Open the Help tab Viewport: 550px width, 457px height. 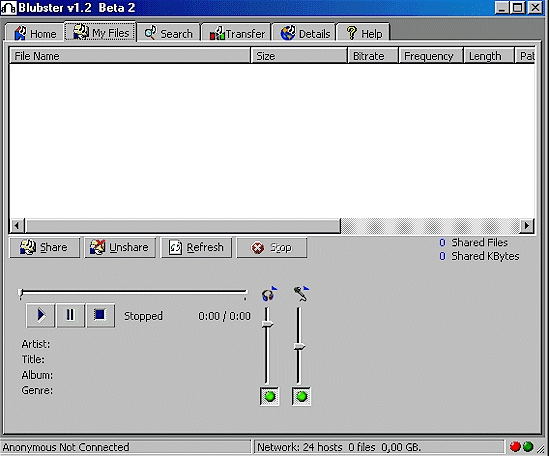click(363, 33)
